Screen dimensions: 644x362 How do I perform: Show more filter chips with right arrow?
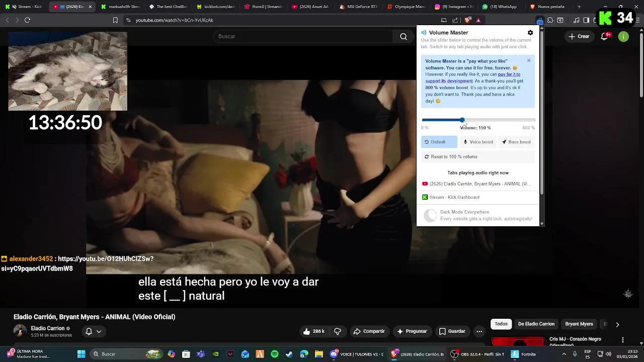point(617,324)
